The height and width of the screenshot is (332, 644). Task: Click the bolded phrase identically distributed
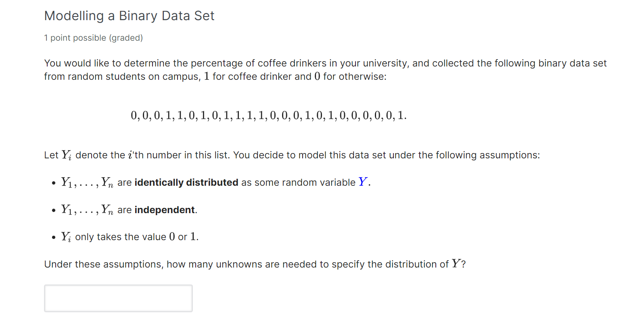[x=186, y=182]
